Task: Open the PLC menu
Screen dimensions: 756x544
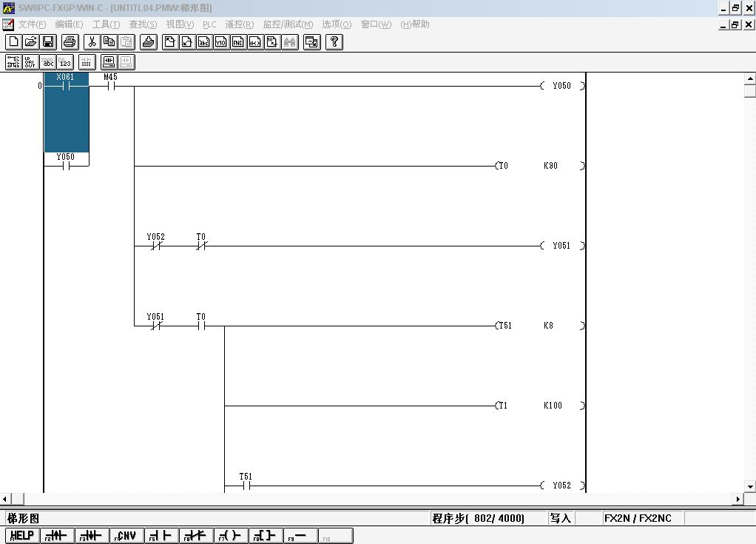Action: point(209,24)
